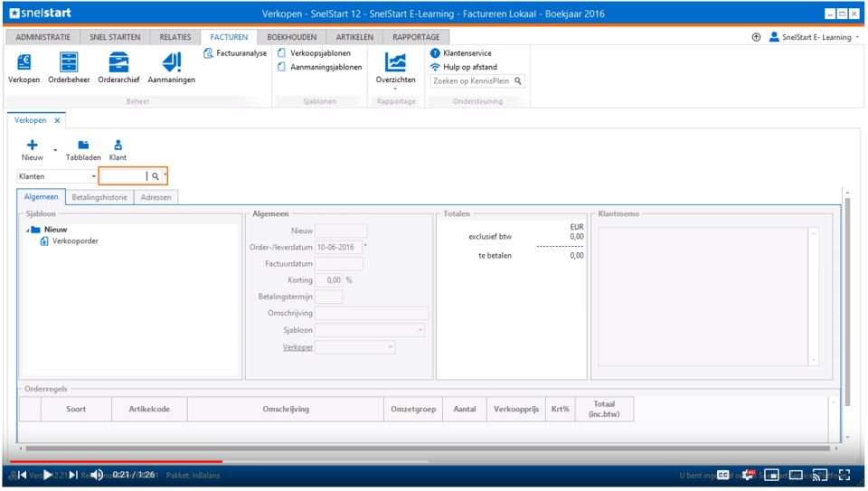Open Aanmaningsjablonen

tap(319, 67)
